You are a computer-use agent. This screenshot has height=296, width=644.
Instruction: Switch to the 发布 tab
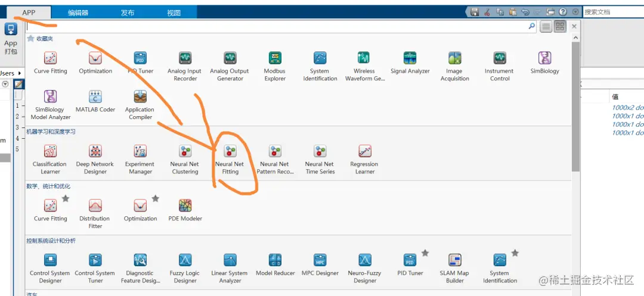click(128, 13)
